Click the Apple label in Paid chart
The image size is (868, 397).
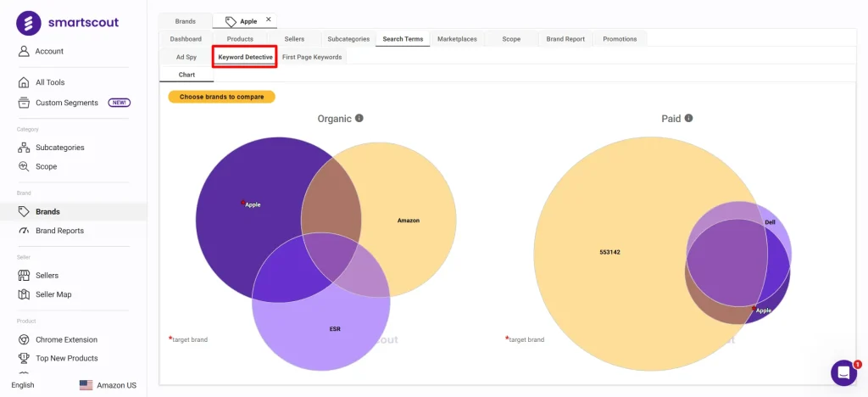[764, 310]
